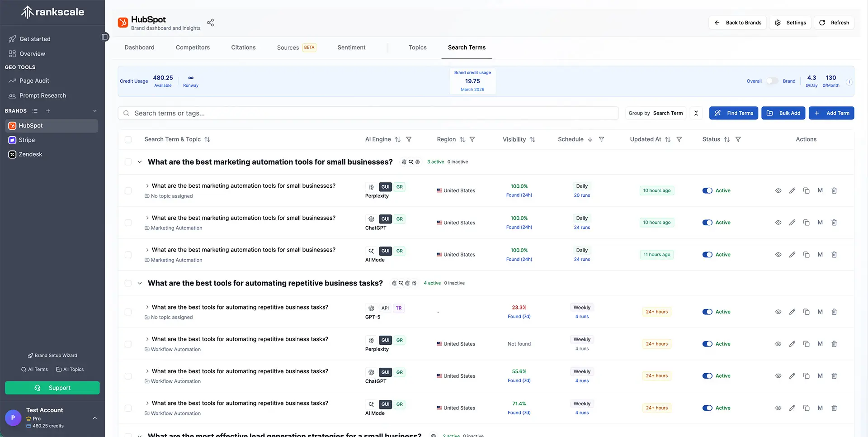Click the share icon next to HubSpot header
This screenshot has height=437, width=868.
(x=210, y=22)
